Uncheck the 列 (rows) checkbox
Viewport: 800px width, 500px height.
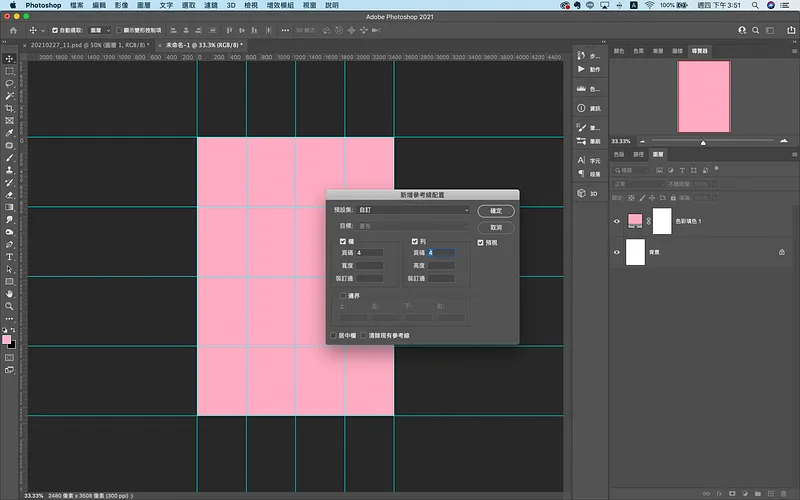[x=415, y=241]
